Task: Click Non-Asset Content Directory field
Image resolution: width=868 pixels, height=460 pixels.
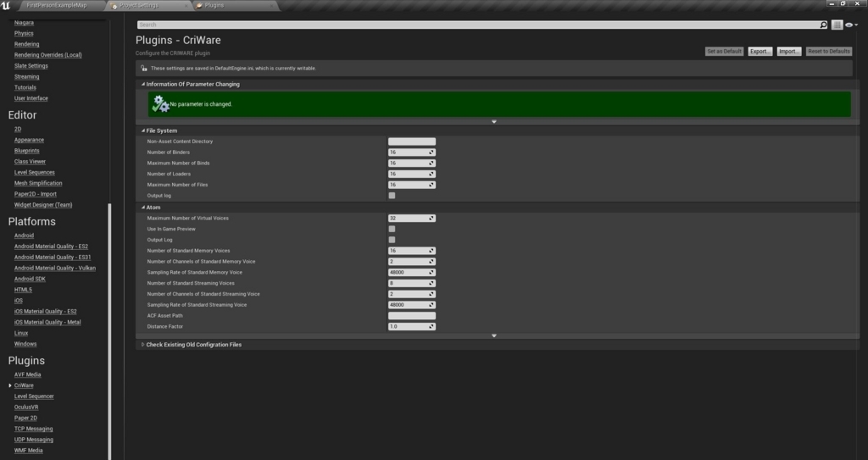Action: [x=412, y=141]
